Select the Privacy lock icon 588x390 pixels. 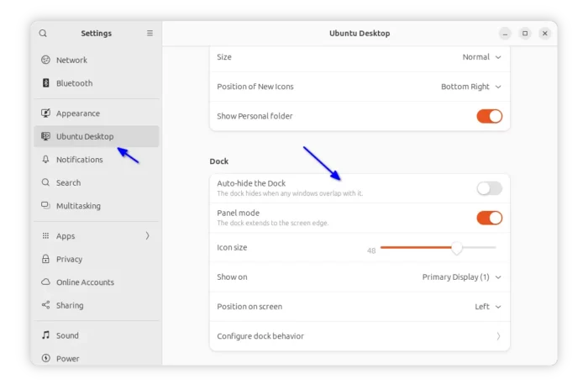pos(45,259)
